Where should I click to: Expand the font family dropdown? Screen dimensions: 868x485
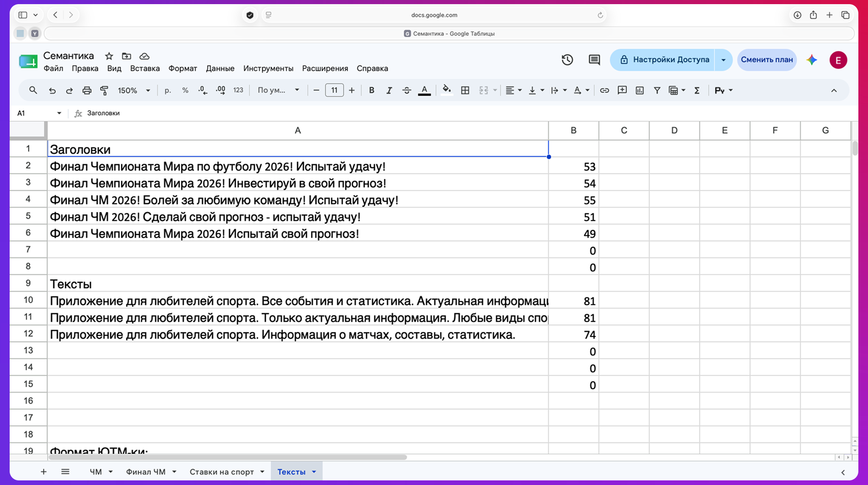coord(278,91)
